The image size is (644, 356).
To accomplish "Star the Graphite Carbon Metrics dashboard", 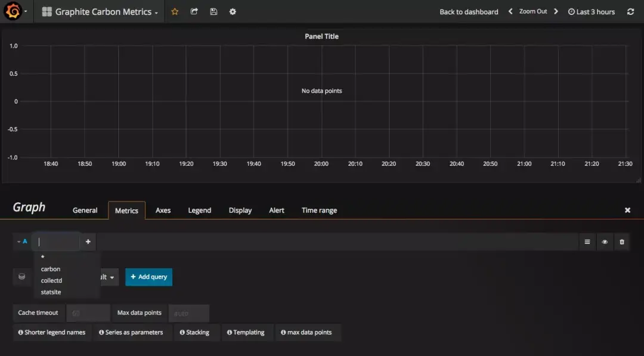I will point(175,11).
